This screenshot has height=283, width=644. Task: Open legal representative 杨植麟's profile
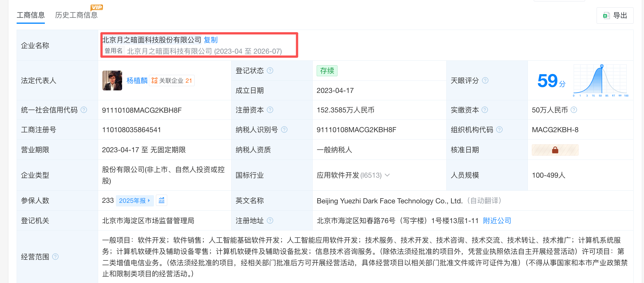coord(137,80)
